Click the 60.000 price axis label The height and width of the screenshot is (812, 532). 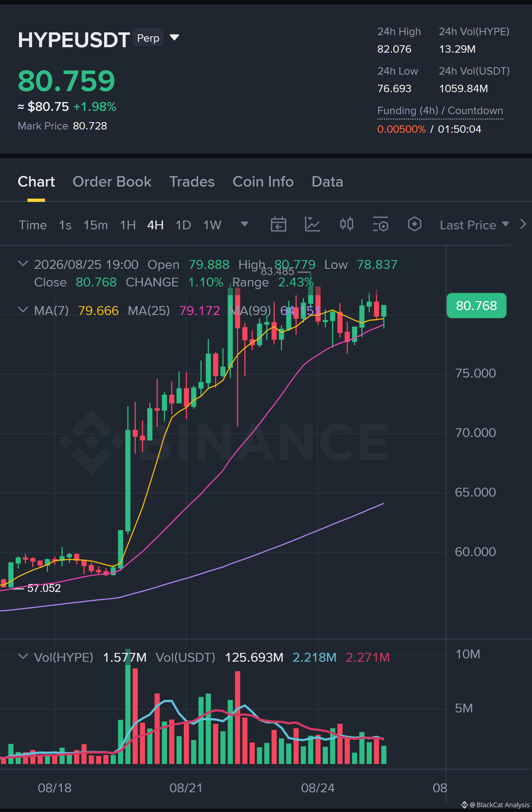(476, 552)
